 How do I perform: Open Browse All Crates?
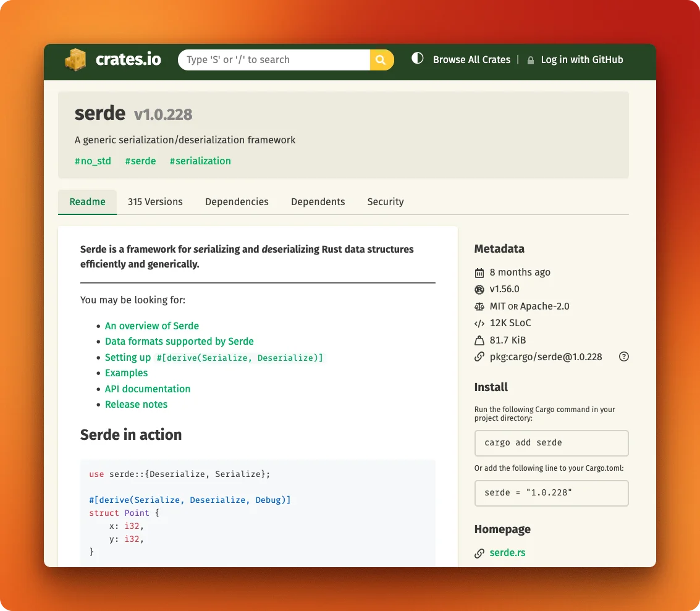[471, 60]
